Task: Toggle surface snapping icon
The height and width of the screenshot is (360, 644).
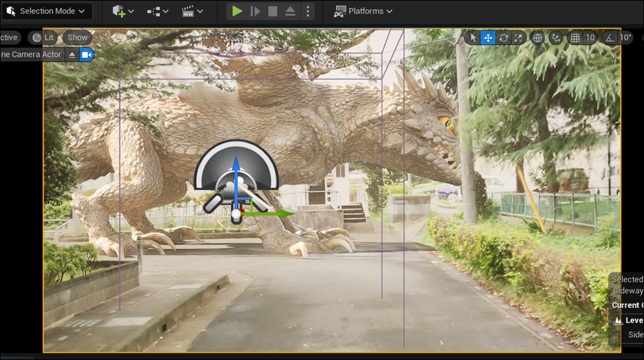Action: (x=555, y=38)
